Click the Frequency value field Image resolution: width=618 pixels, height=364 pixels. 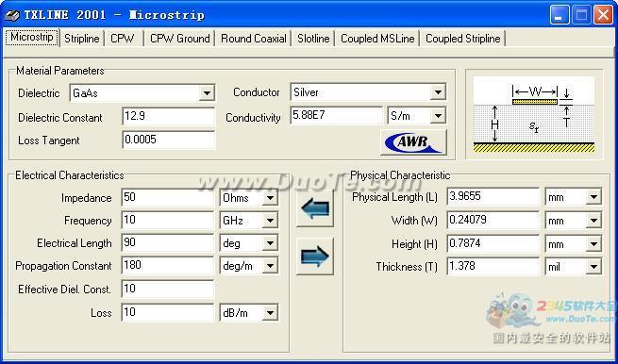(x=168, y=221)
